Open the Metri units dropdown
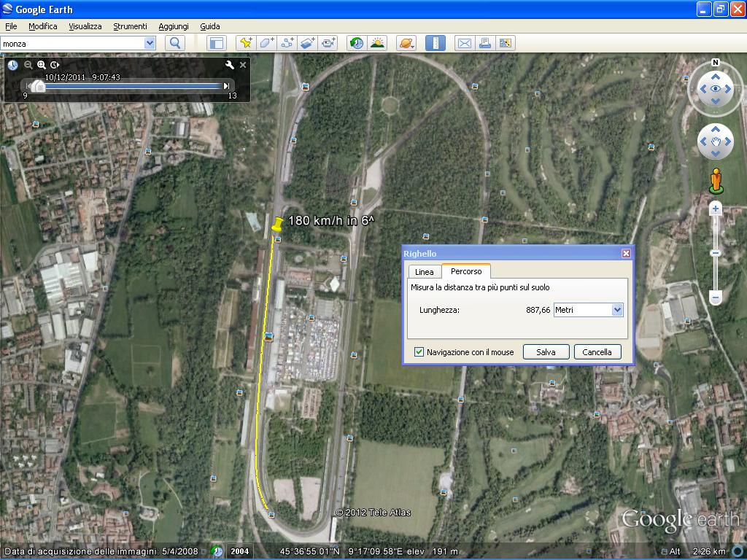 click(617, 310)
